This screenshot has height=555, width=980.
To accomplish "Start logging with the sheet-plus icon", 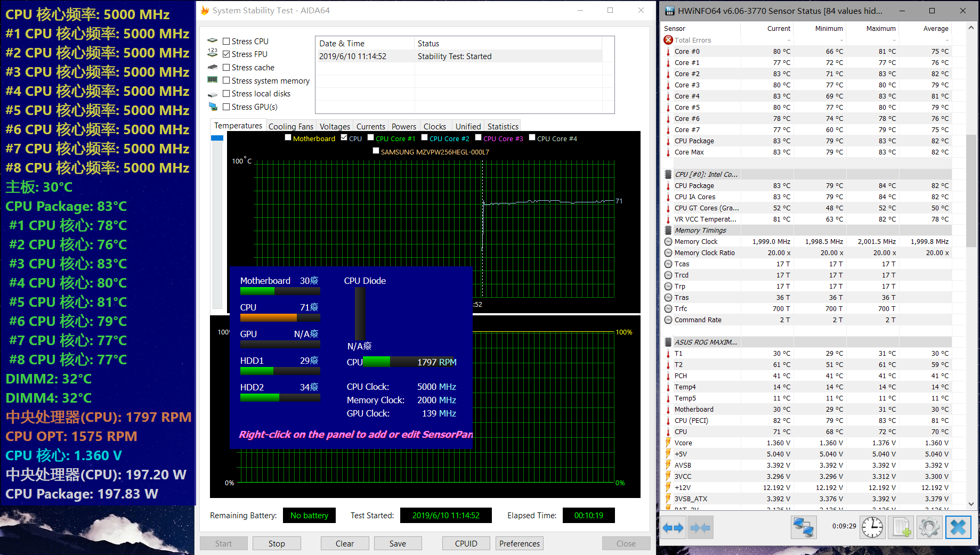I will tap(902, 527).
